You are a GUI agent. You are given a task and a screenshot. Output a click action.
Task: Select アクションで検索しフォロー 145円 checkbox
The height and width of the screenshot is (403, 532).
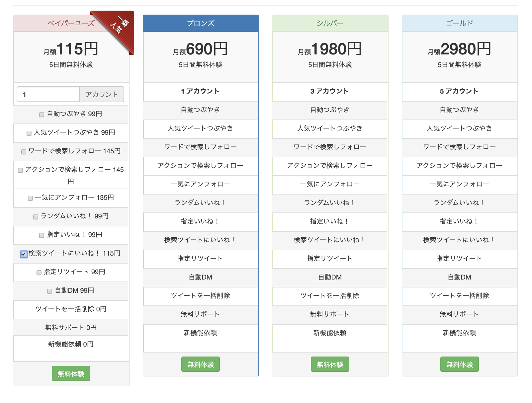click(x=20, y=170)
